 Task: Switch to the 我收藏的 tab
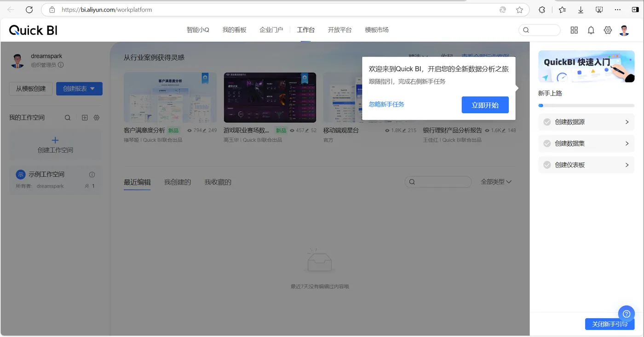click(x=218, y=183)
